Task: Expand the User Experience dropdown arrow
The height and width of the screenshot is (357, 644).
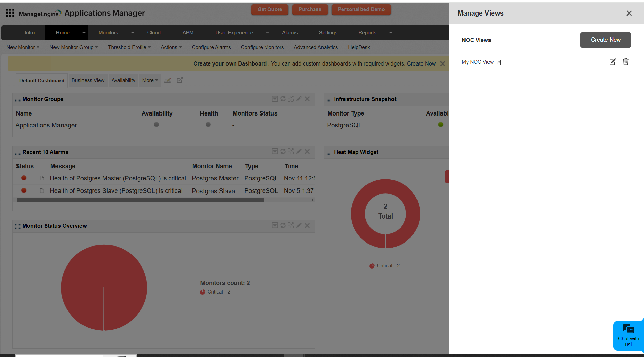Action: (x=267, y=33)
